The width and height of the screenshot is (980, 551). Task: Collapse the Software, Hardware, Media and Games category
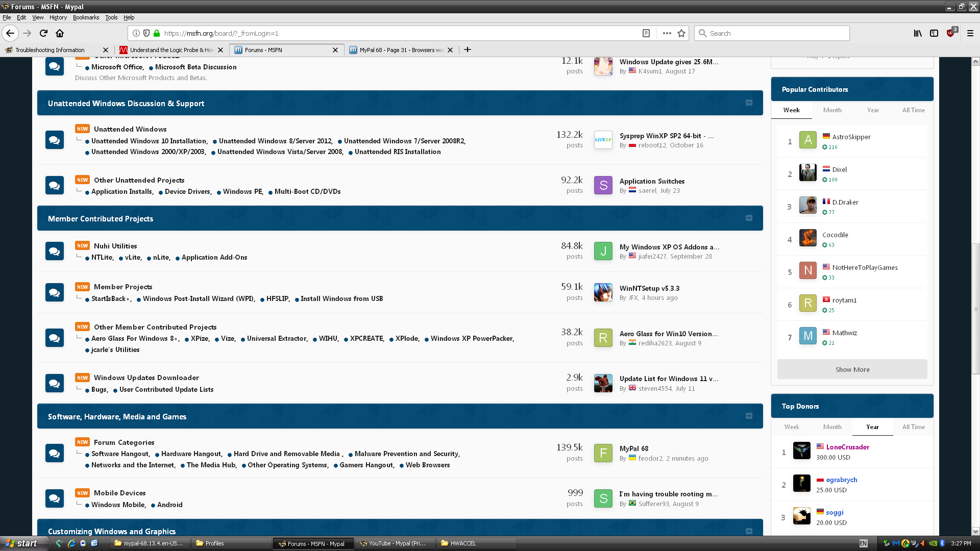click(749, 416)
